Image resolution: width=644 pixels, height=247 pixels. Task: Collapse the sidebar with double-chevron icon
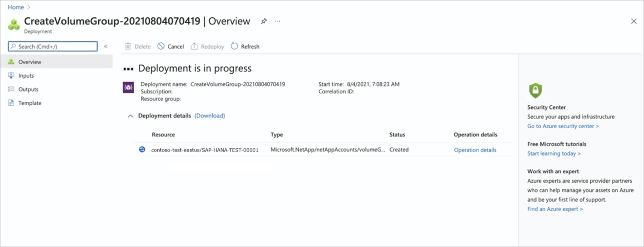pyautogui.click(x=106, y=46)
